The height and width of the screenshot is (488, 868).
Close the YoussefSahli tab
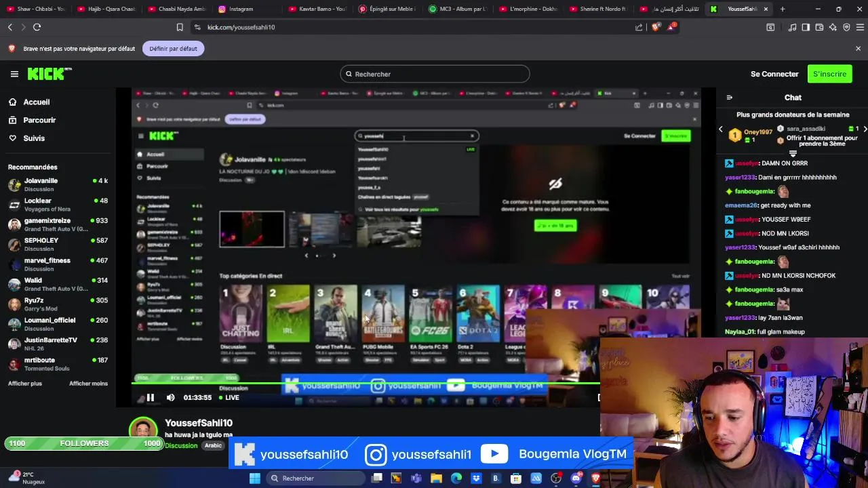click(766, 9)
